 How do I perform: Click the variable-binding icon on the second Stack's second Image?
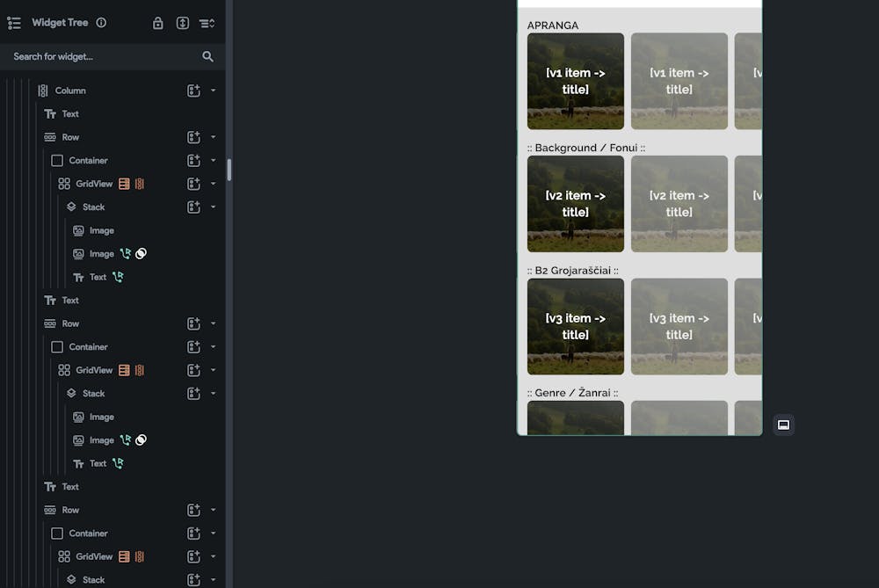(125, 440)
